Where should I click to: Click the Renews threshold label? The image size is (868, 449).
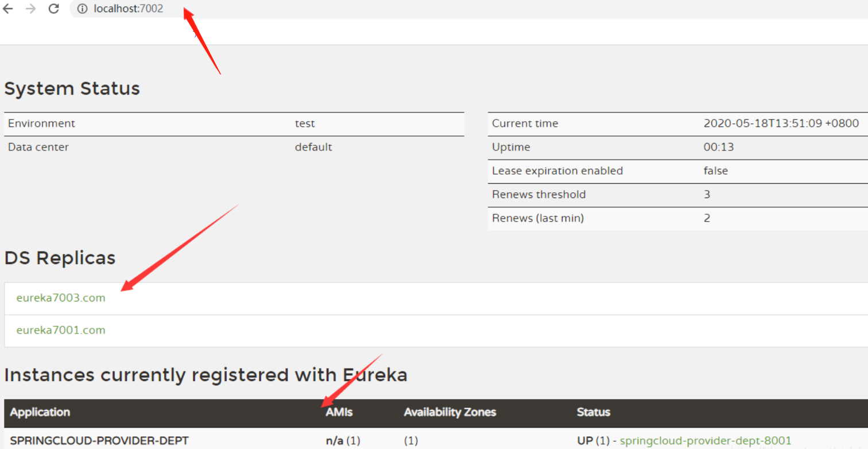(539, 194)
